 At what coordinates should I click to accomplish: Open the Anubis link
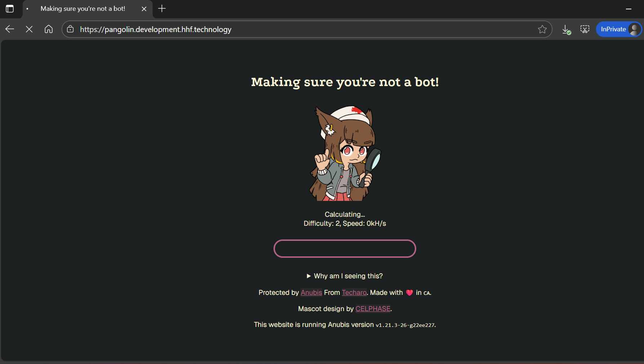pos(311,292)
